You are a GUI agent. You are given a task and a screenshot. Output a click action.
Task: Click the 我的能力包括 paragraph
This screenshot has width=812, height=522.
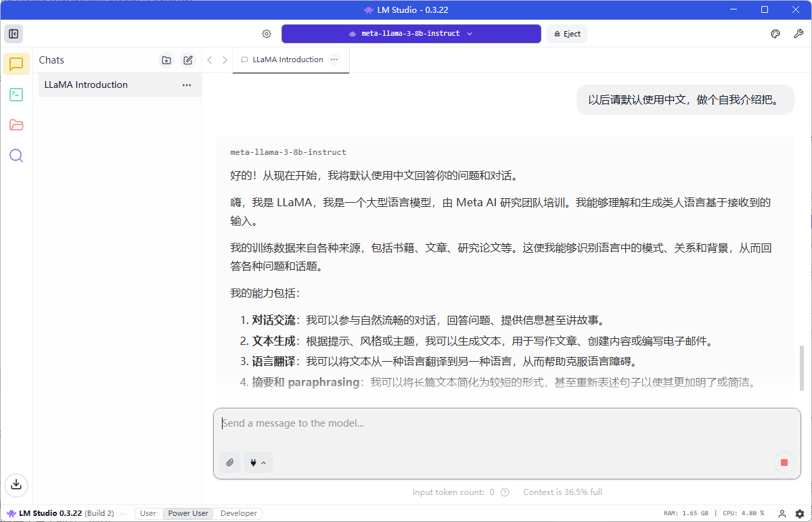[265, 293]
